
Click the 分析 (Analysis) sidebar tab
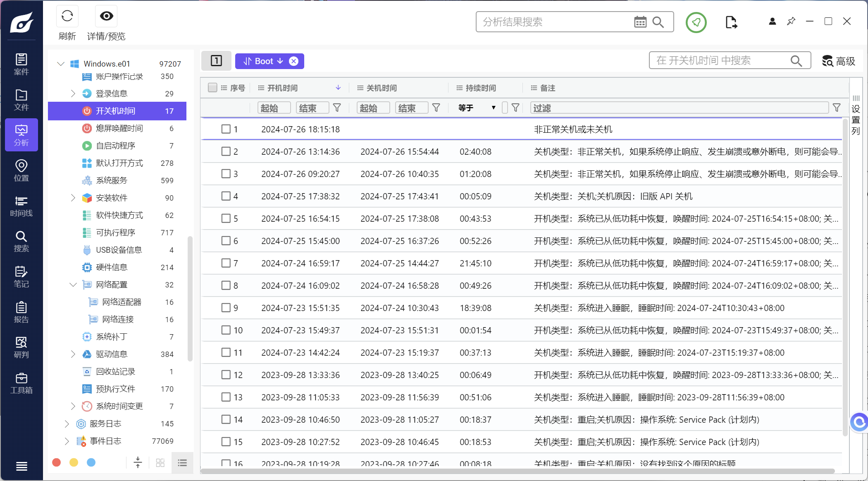[21, 135]
